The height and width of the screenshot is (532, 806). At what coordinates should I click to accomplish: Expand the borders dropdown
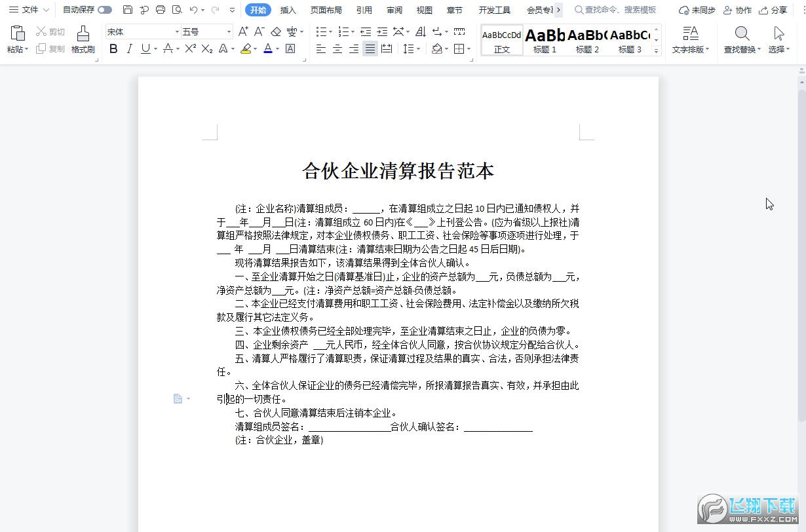[469, 49]
